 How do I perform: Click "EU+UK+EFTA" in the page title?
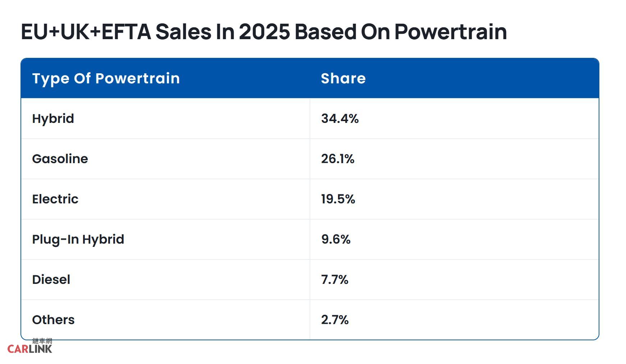(86, 32)
